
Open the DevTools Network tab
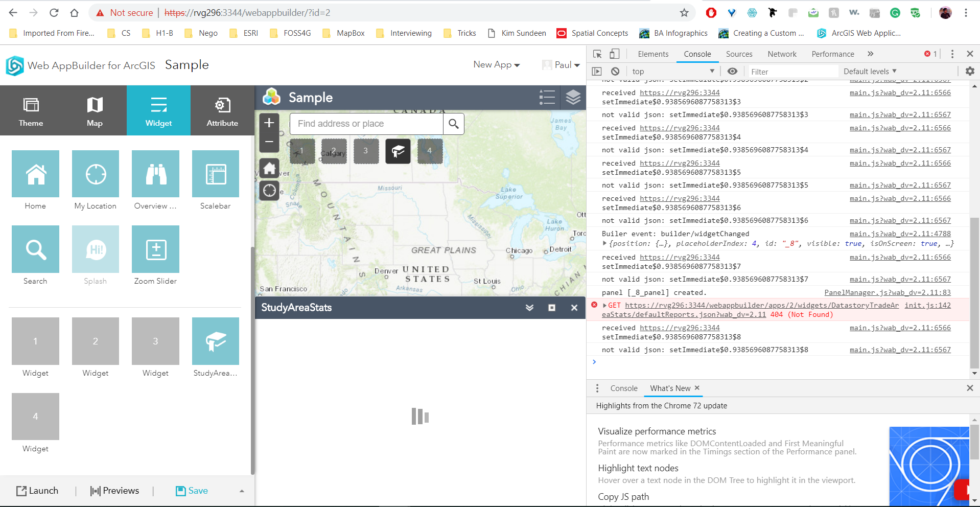pyautogui.click(x=782, y=54)
